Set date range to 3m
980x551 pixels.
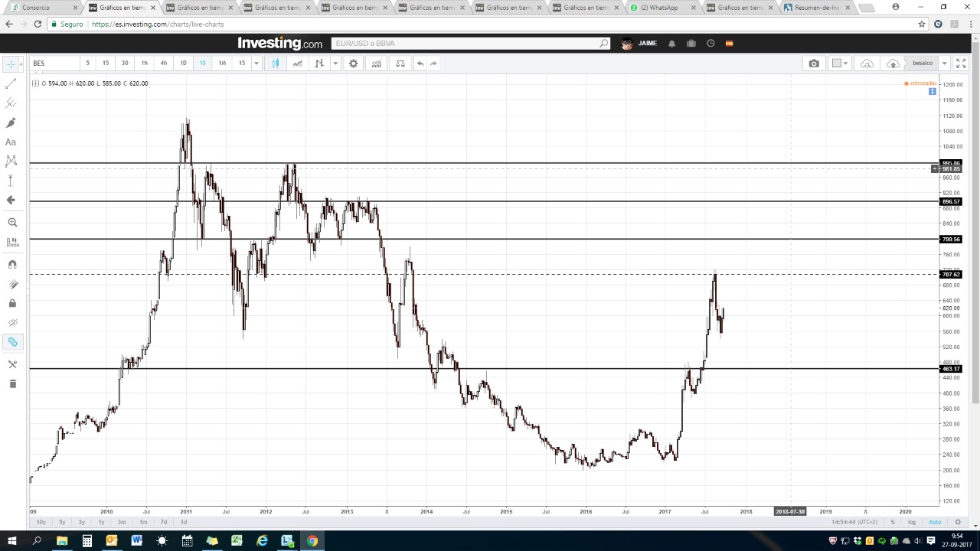click(x=122, y=522)
